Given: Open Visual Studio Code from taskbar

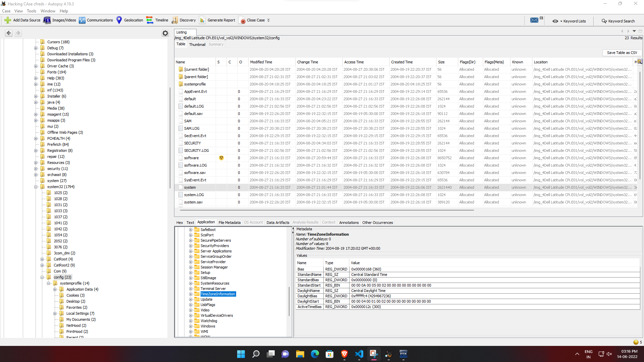Looking at the screenshot, I should pos(359,354).
